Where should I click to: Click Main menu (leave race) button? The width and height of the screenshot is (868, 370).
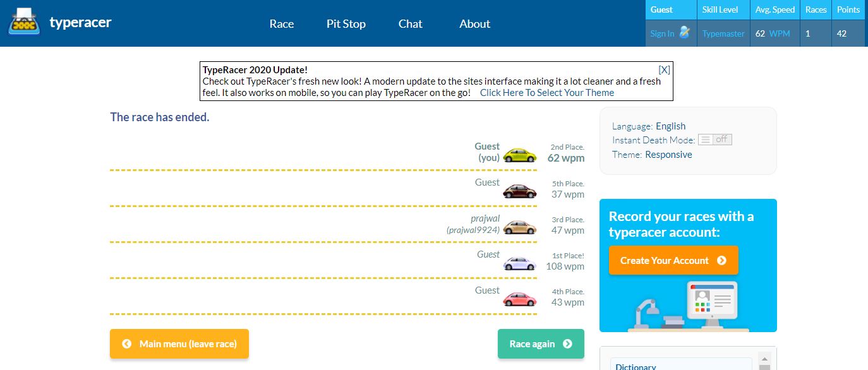coord(179,343)
